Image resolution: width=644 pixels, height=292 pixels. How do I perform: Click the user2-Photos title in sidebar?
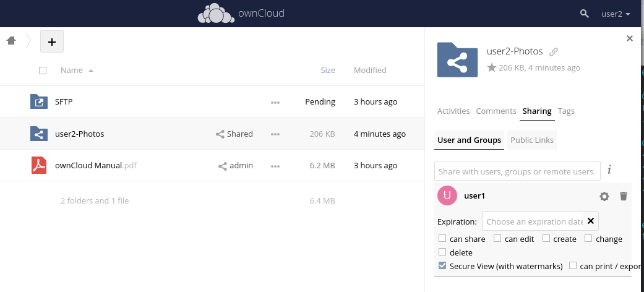point(515,51)
